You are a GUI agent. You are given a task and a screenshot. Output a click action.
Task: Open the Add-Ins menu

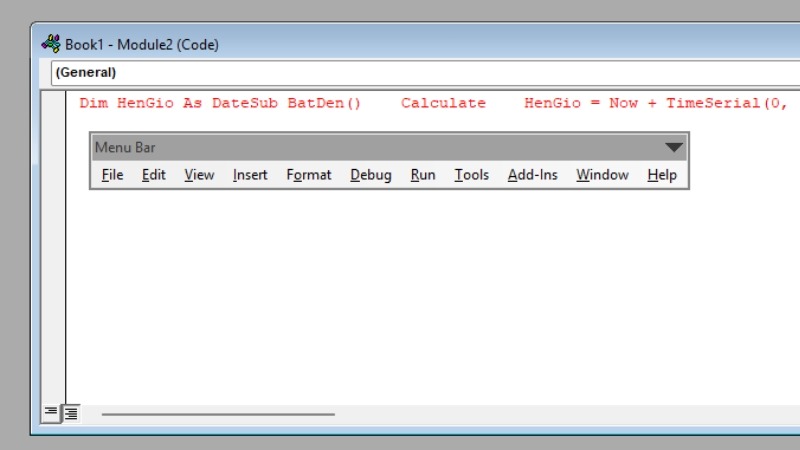(x=532, y=175)
